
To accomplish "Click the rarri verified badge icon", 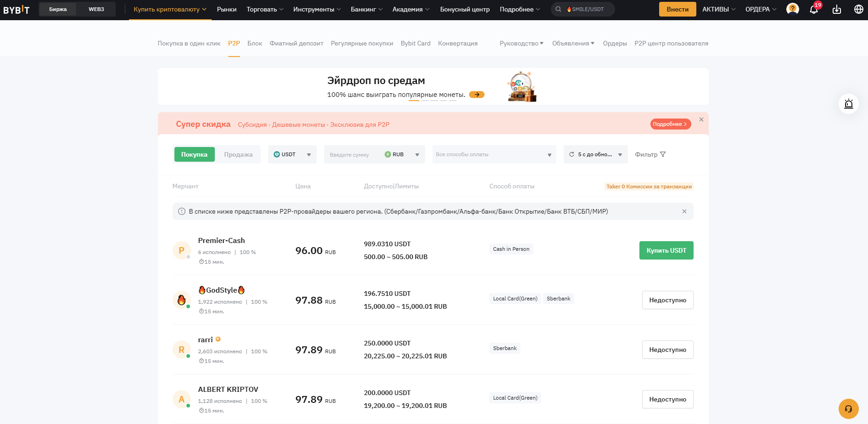I will [218, 339].
